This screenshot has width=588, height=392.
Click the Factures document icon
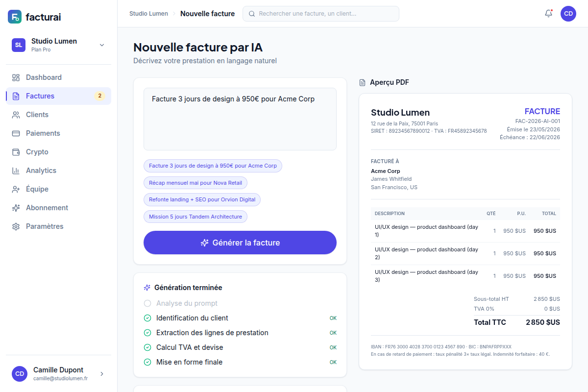point(16,96)
